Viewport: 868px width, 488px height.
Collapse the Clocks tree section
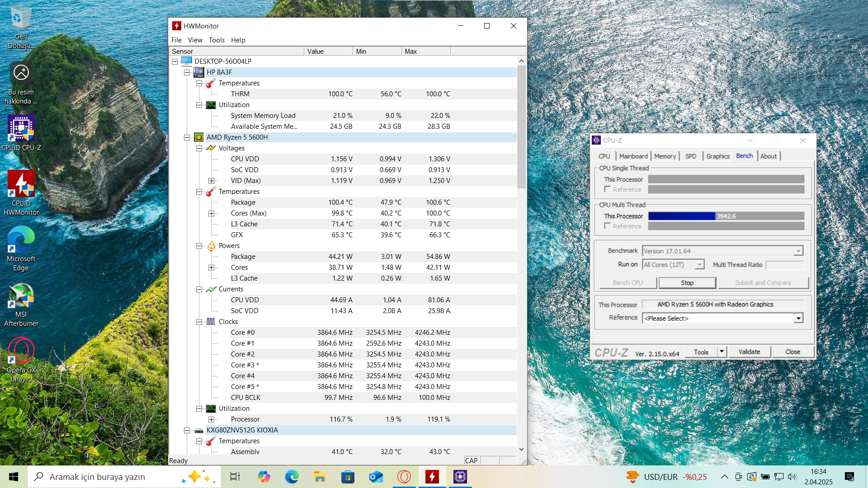199,322
